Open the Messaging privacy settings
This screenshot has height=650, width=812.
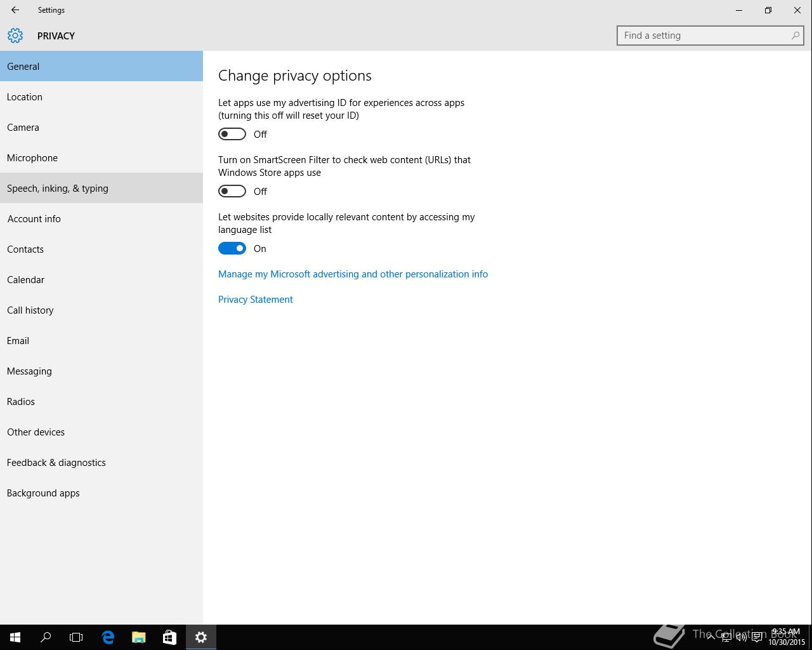coord(101,371)
